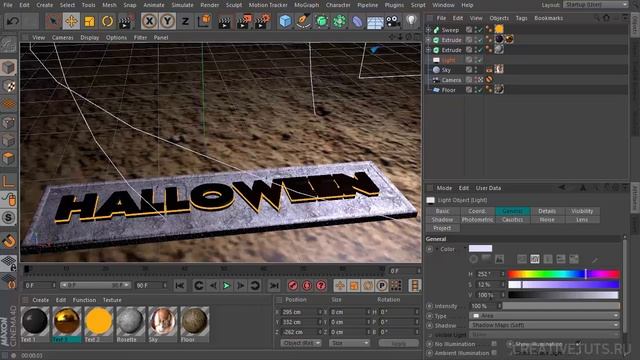
Task: Toggle the Y axis lock
Action: (x=167, y=21)
